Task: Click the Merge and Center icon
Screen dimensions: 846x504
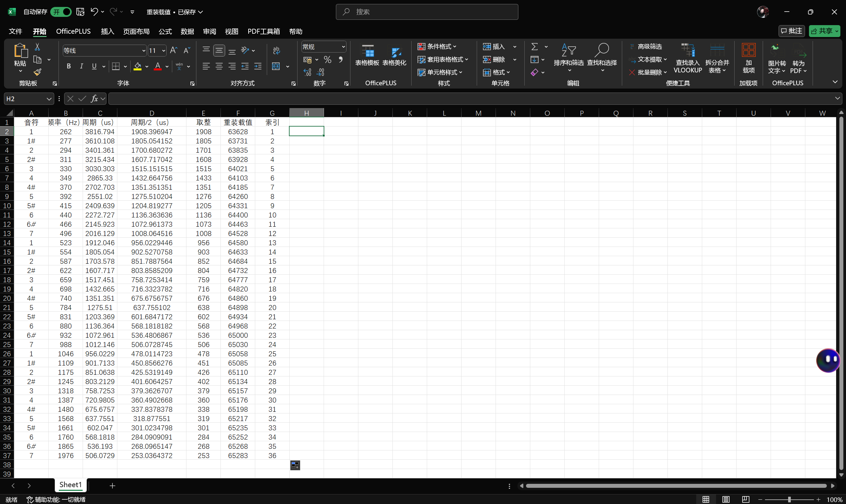Action: coord(276,66)
